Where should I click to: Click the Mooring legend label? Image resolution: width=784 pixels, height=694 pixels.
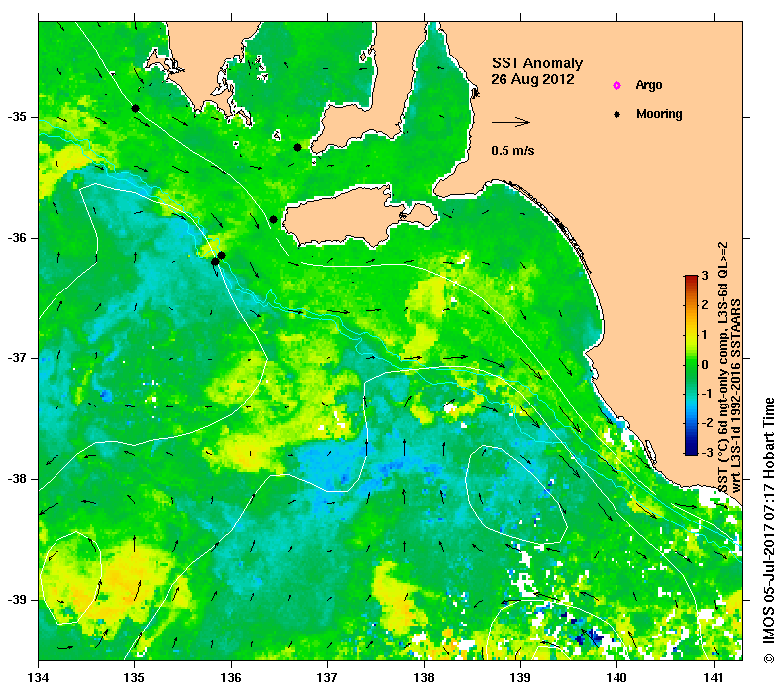point(659,114)
